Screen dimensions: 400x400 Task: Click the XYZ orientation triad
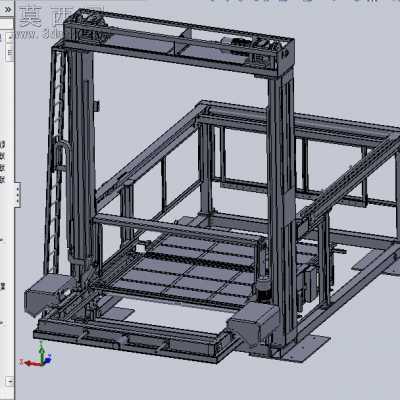(x=36, y=355)
